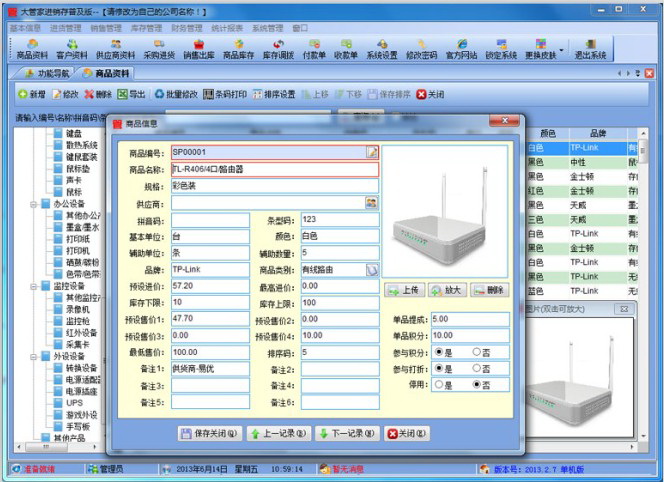Click the tree panel horizontal scrollbar
664x482 pixels.
[x=56, y=446]
